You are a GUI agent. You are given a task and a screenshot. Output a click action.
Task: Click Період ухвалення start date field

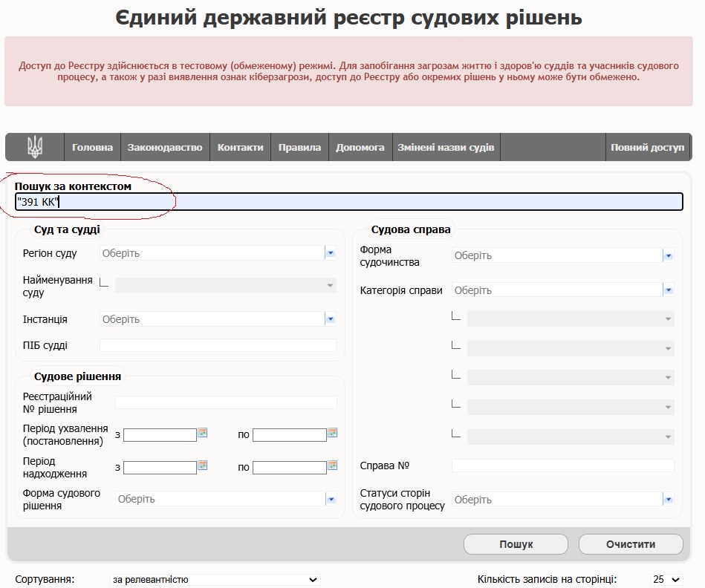point(160,435)
